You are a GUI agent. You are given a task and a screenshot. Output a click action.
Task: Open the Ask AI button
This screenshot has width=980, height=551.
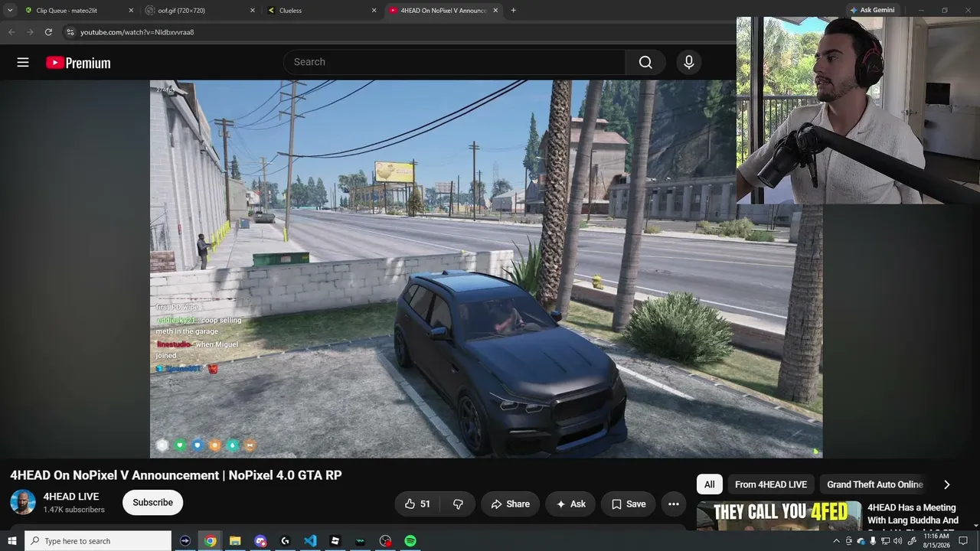(x=570, y=504)
